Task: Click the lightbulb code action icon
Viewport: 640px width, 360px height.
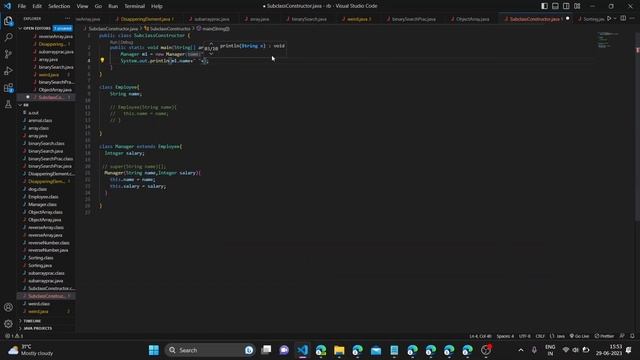Action: 102,60
